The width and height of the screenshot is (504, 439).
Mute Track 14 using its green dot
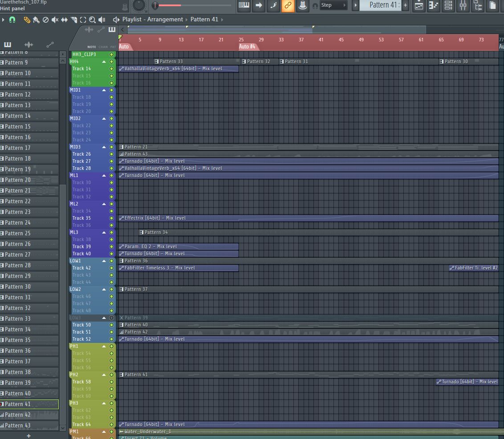coord(112,69)
